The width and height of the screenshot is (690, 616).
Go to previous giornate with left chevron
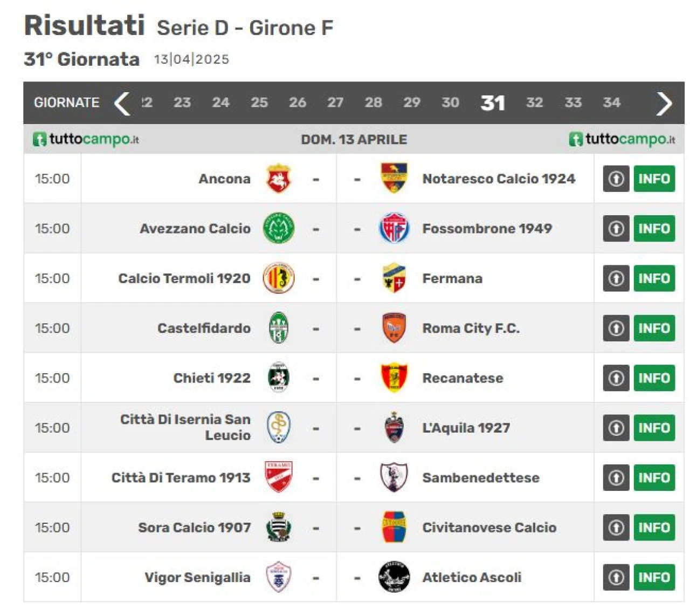122,103
